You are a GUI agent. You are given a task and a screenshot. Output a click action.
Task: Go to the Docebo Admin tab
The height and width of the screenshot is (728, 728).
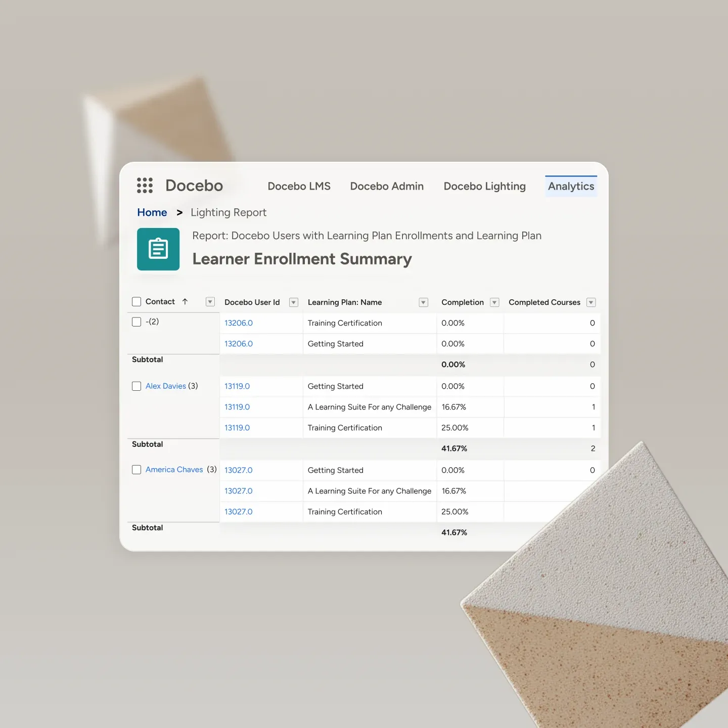(x=387, y=187)
